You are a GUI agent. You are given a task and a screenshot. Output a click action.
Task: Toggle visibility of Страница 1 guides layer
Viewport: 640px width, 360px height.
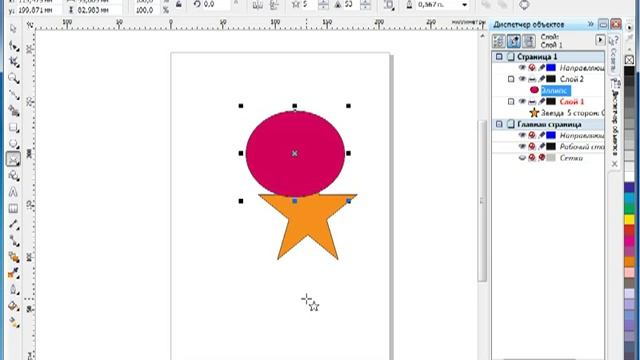(522, 67)
